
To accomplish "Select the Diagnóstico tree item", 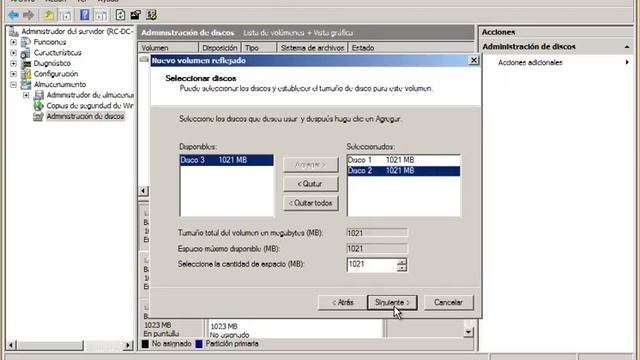I will coord(52,63).
